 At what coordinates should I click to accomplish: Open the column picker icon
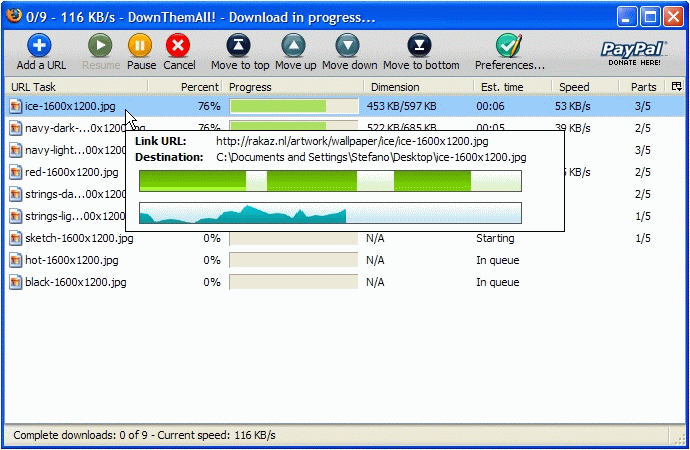pyautogui.click(x=677, y=86)
